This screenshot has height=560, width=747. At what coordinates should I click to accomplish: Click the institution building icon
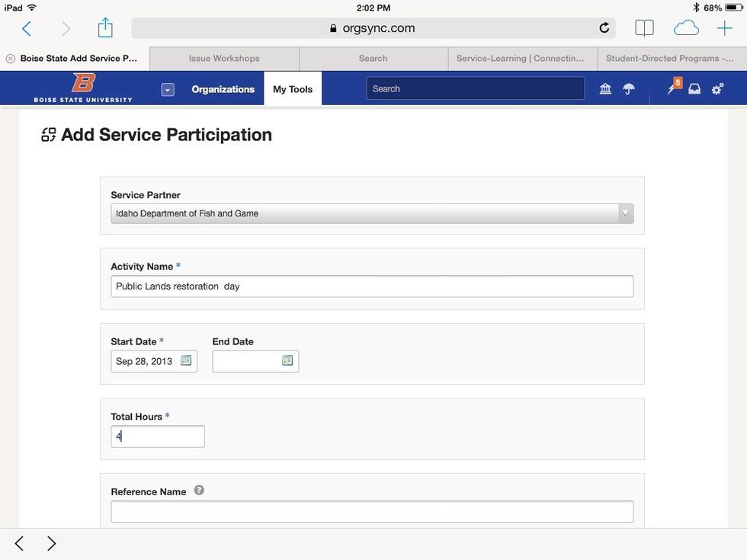[606, 89]
